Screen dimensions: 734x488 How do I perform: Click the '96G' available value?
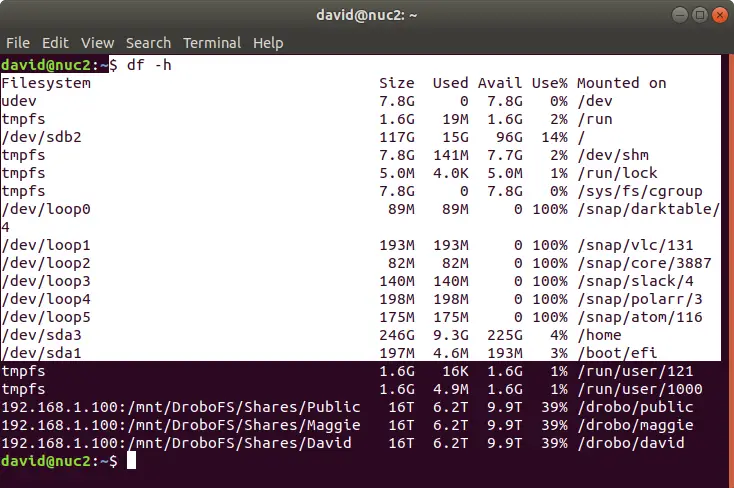tap(509, 137)
